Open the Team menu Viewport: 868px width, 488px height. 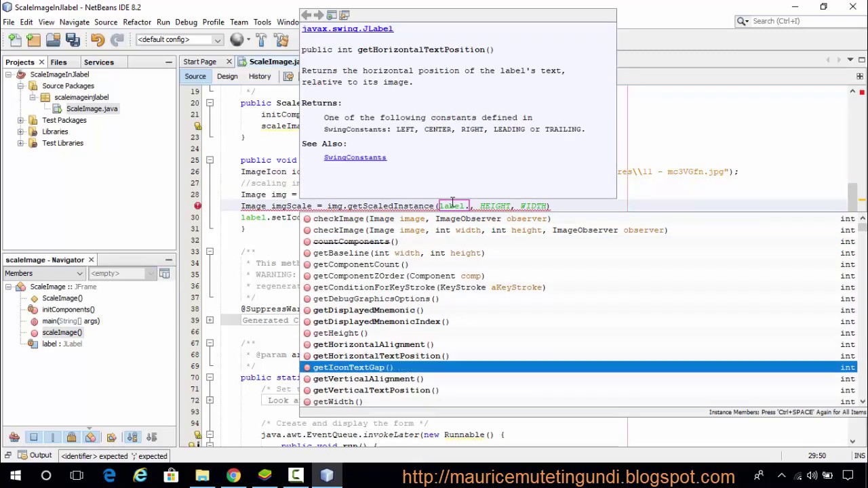click(x=239, y=22)
